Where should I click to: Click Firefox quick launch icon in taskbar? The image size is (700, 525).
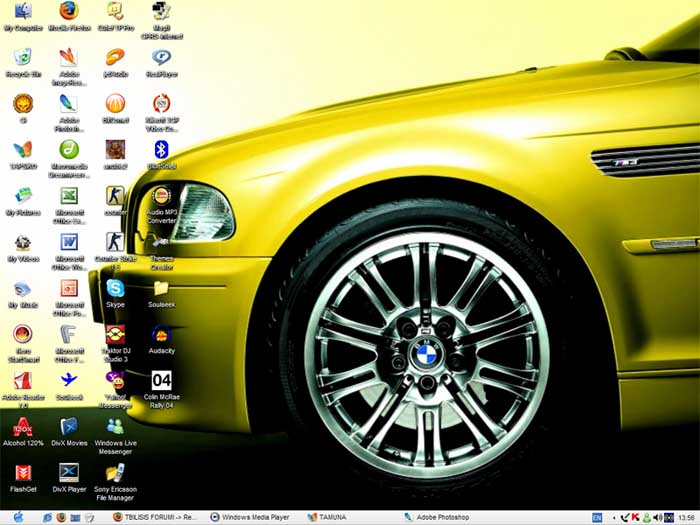coord(61,517)
